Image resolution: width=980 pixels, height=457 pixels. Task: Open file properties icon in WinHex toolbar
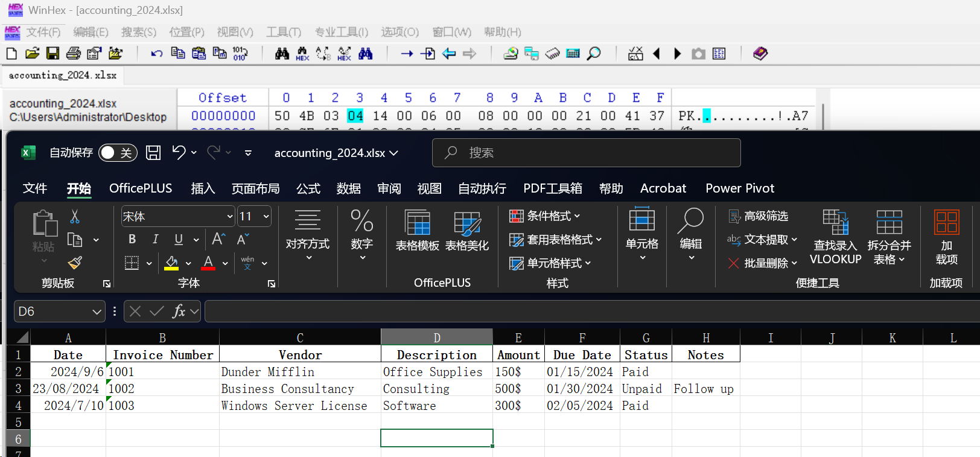tap(94, 54)
